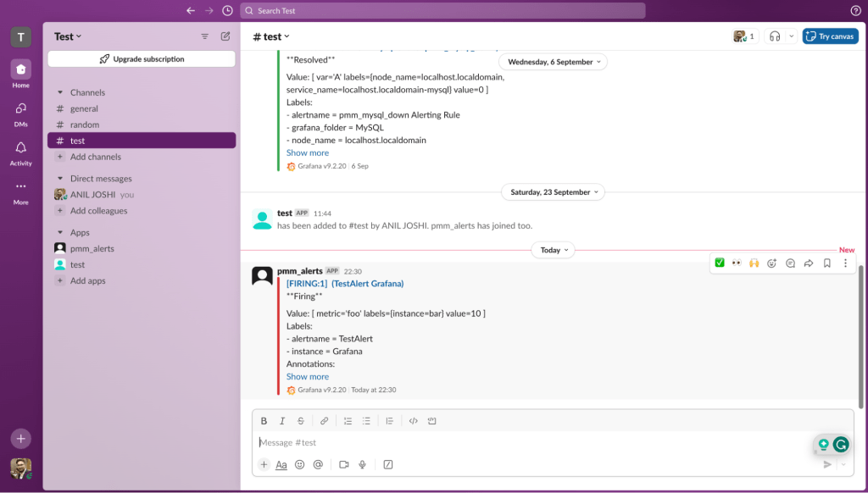React with the green checkmark emoji
Screen dimensions: 868x493
720,263
